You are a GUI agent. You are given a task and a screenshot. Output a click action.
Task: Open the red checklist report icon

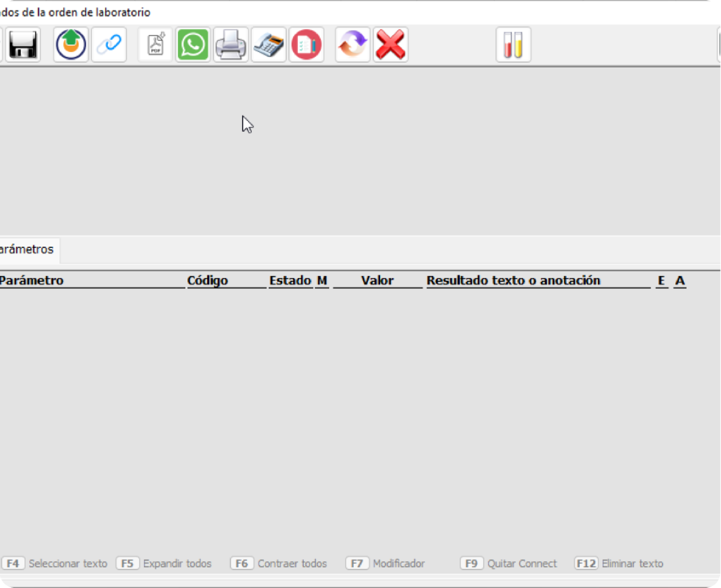point(306,44)
